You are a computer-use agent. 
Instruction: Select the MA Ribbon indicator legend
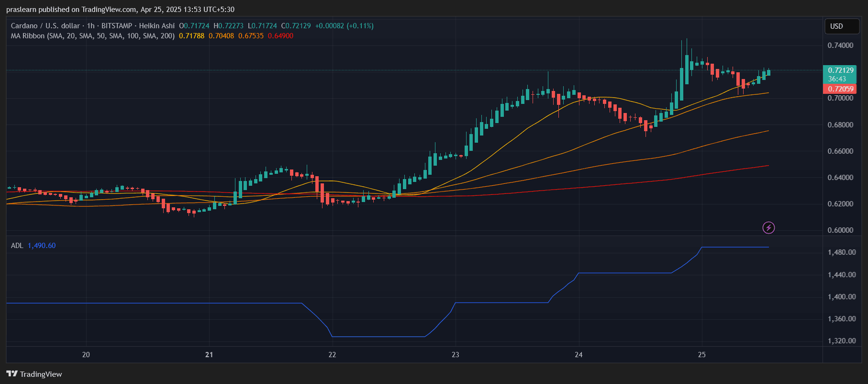tap(92, 36)
